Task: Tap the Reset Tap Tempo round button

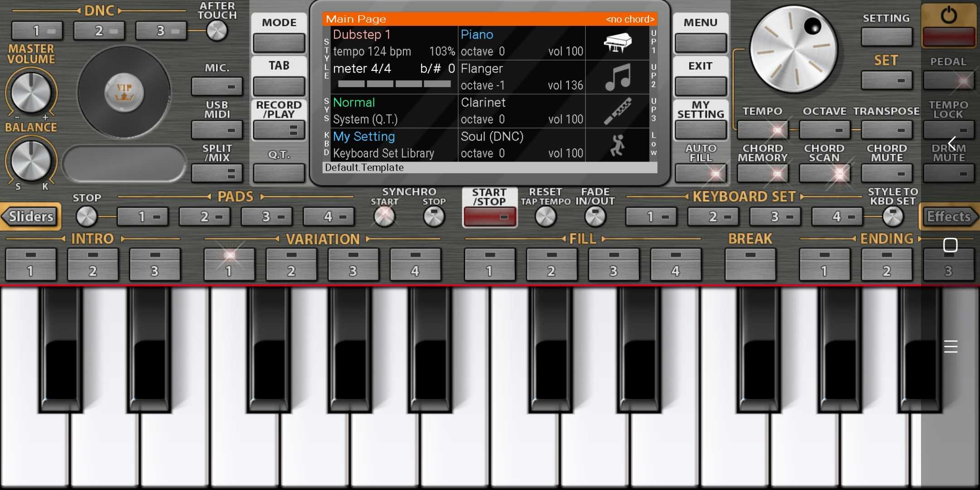Action: [545, 217]
